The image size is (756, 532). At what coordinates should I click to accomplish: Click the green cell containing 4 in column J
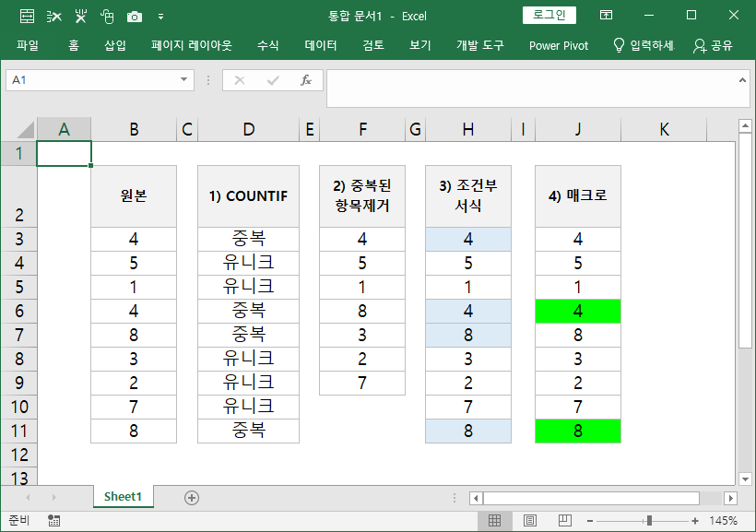(578, 311)
